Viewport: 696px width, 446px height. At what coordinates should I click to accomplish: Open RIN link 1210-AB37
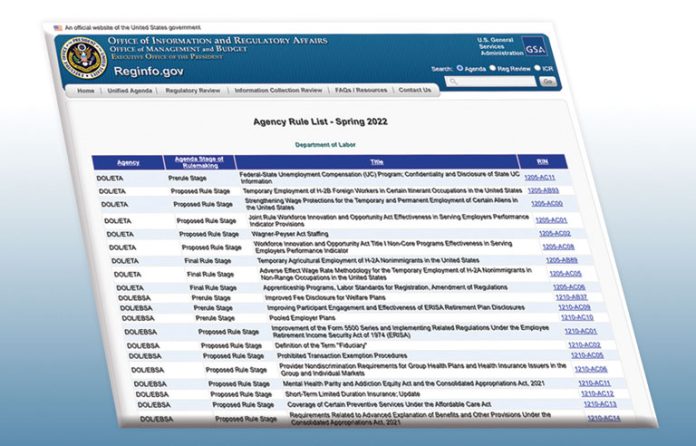click(571, 297)
